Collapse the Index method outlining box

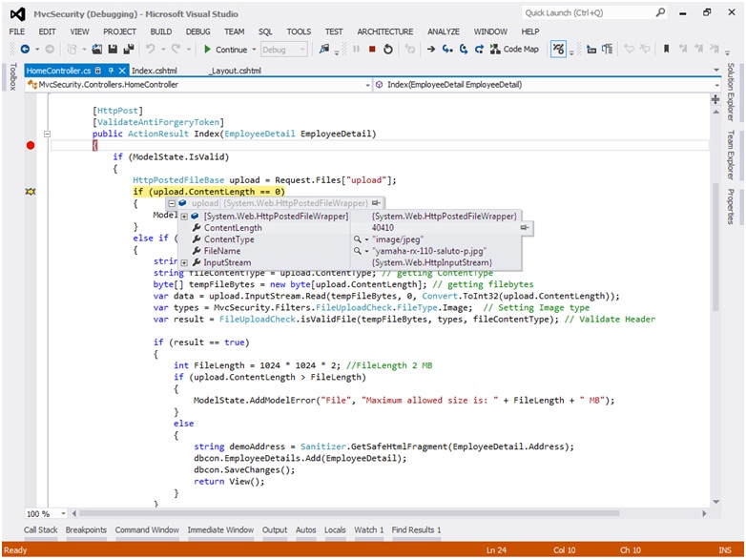coord(47,135)
